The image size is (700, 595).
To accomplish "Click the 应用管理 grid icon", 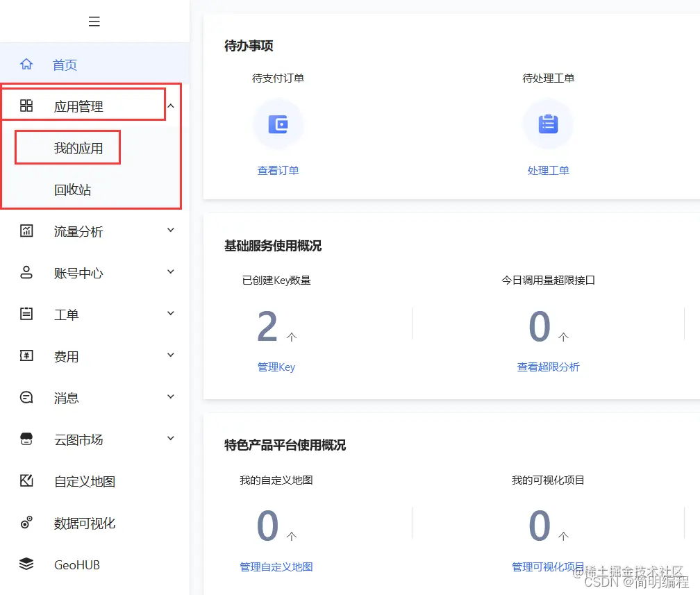I will pyautogui.click(x=26, y=106).
